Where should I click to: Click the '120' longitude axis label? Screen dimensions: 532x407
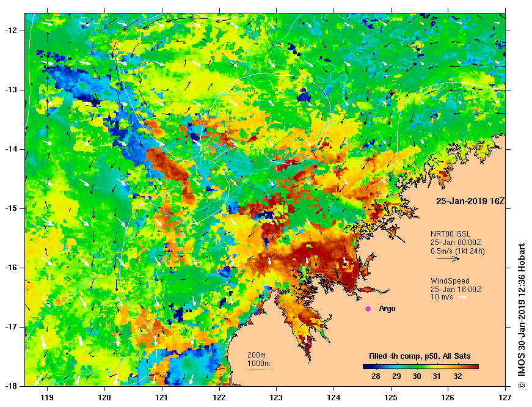[x=104, y=397]
